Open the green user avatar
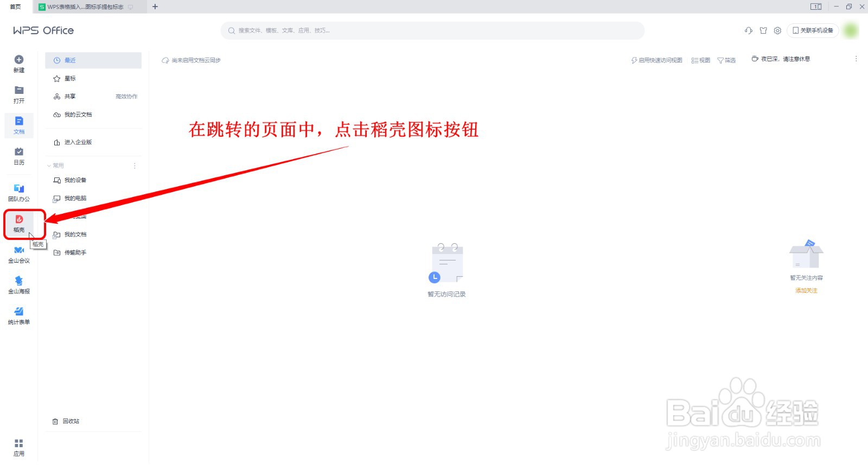The height and width of the screenshot is (470, 868). click(x=851, y=30)
